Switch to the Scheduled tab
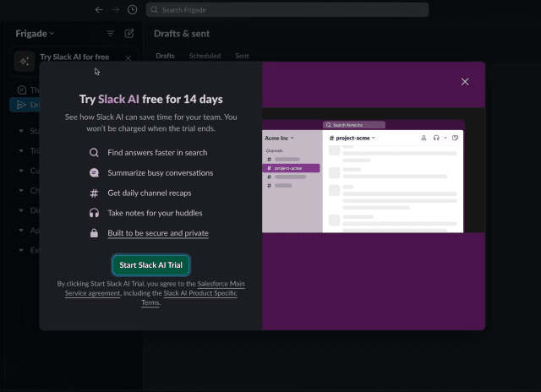 pos(205,56)
